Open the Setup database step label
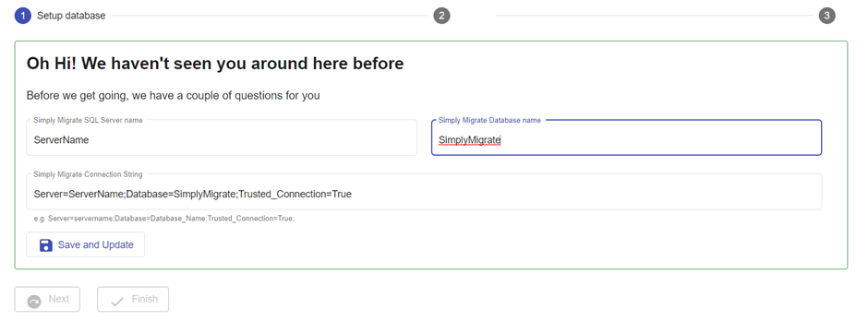868x333 pixels. pos(71,16)
